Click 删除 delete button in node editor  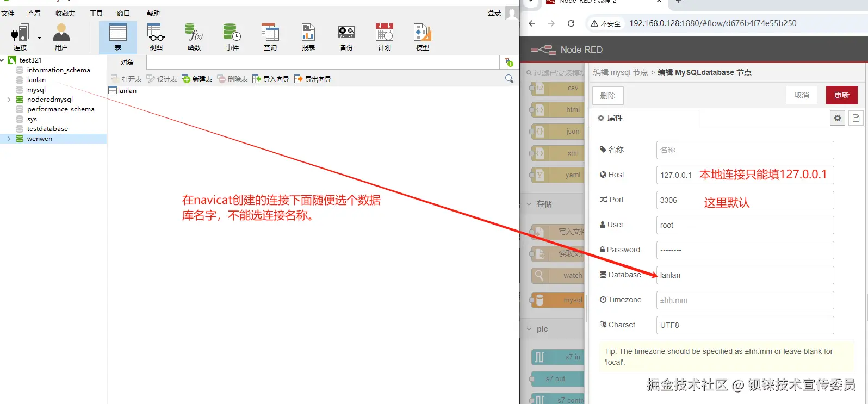(608, 96)
